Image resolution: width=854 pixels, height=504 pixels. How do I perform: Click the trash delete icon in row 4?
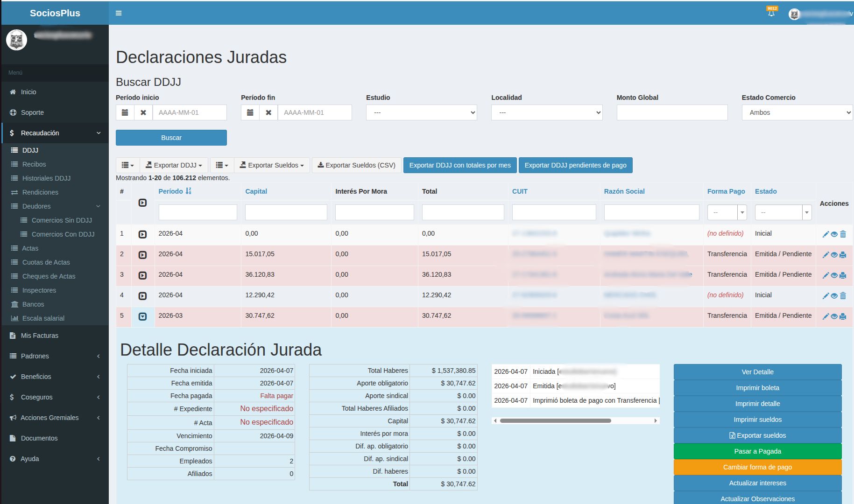[x=843, y=296]
